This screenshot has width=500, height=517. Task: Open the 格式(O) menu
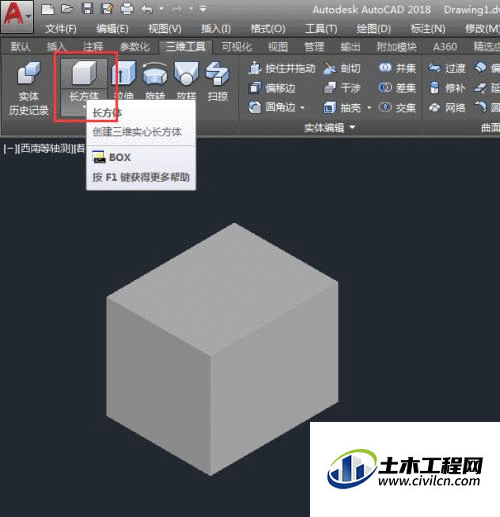(268, 29)
